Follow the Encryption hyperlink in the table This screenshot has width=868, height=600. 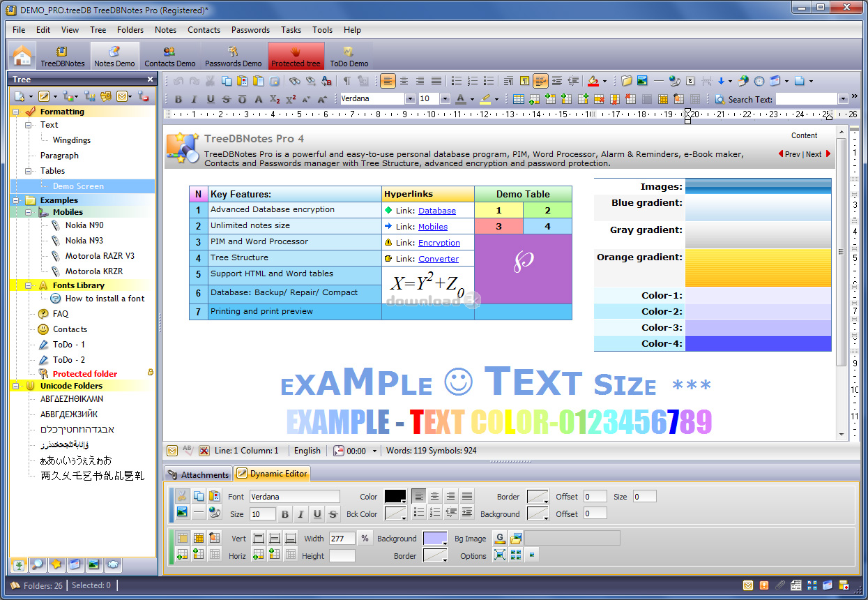(x=439, y=243)
